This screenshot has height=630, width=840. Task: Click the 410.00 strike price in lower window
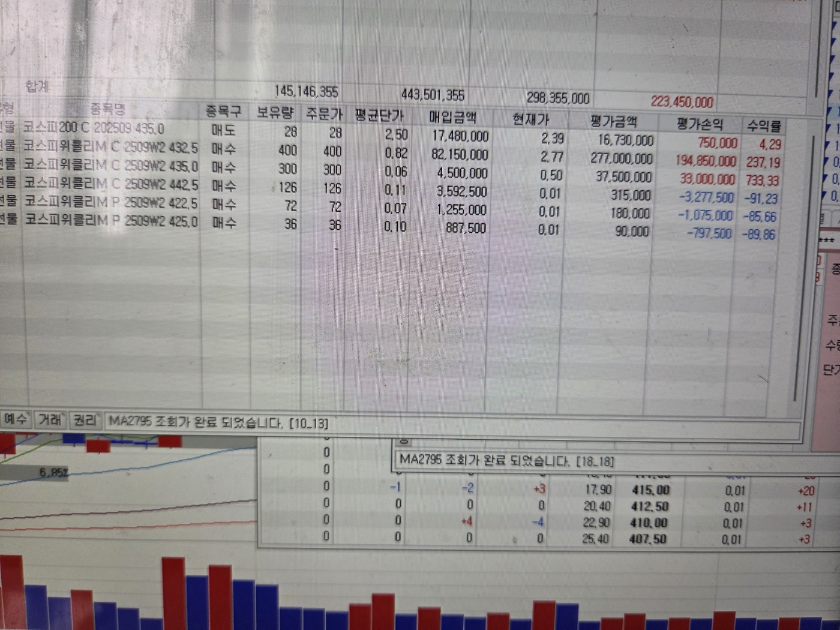[x=649, y=523]
